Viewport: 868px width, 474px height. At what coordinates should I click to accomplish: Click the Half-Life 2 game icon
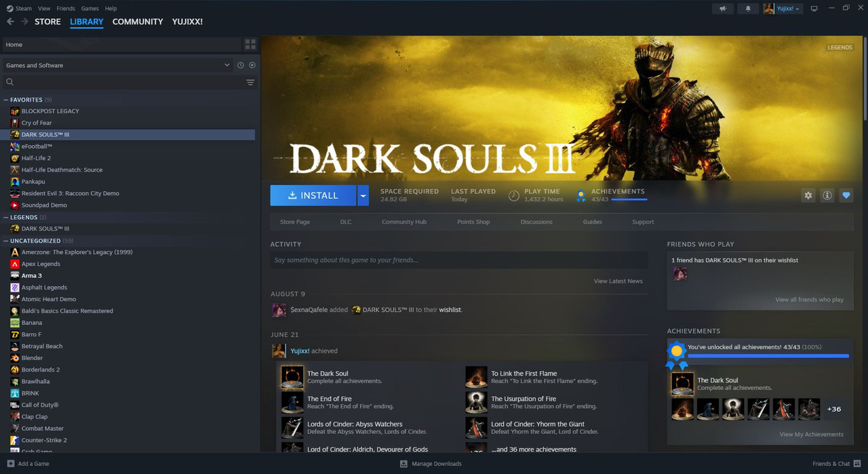(x=15, y=158)
